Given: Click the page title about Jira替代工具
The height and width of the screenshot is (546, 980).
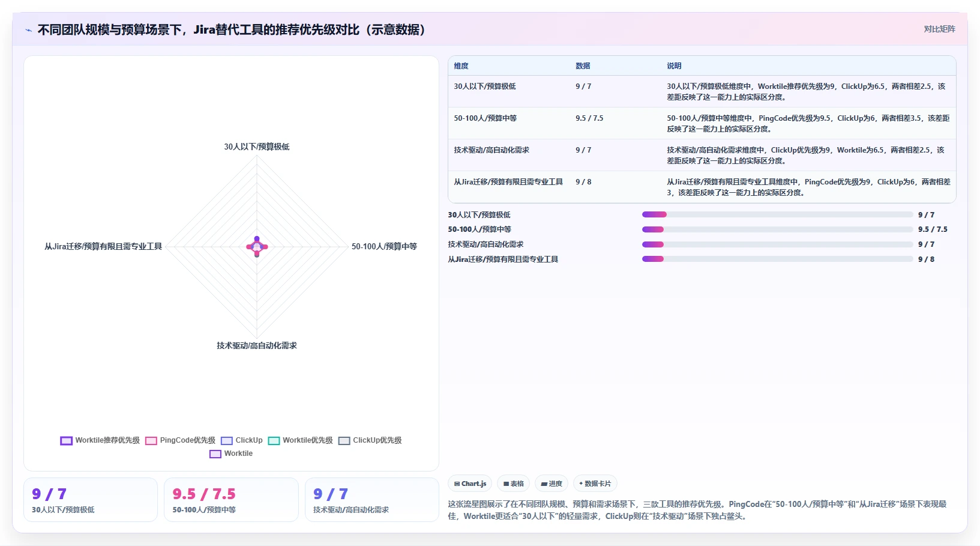Looking at the screenshot, I should 231,29.
